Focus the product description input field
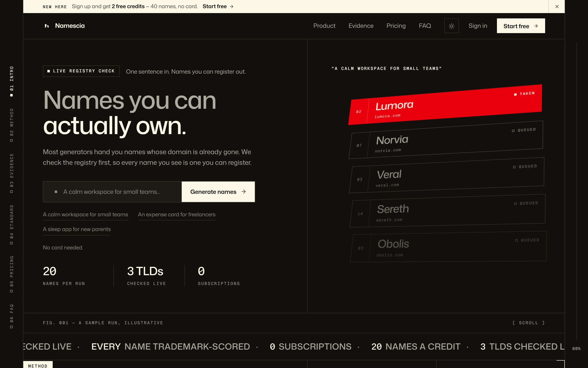 coord(112,192)
